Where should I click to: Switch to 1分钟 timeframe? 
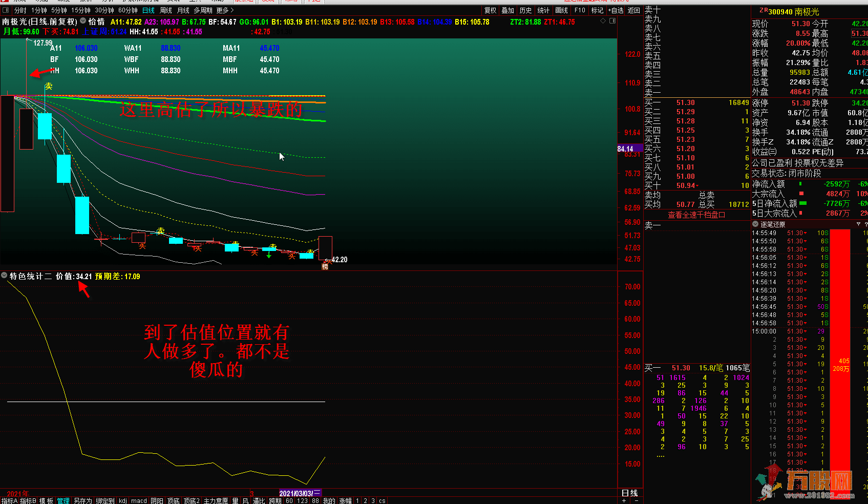tap(39, 10)
